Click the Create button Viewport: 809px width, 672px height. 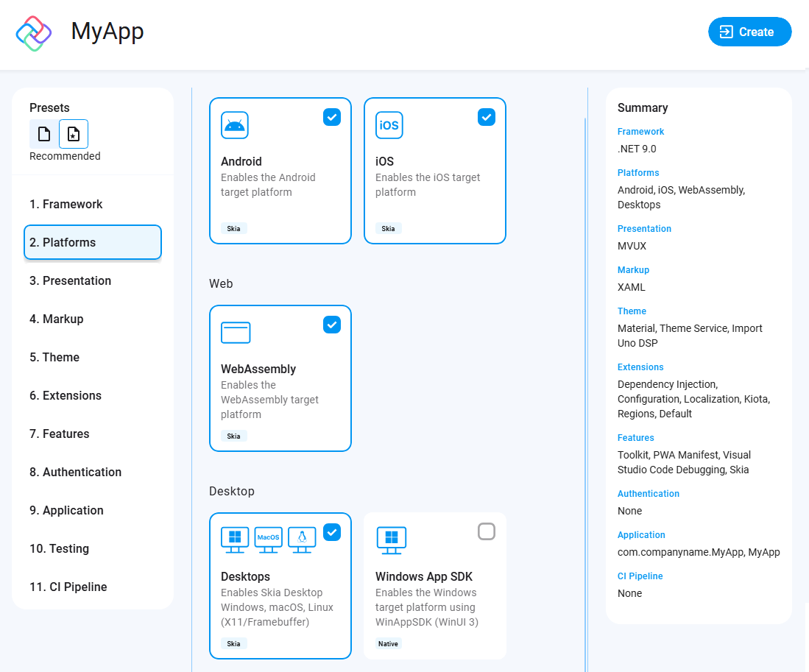[x=749, y=32]
